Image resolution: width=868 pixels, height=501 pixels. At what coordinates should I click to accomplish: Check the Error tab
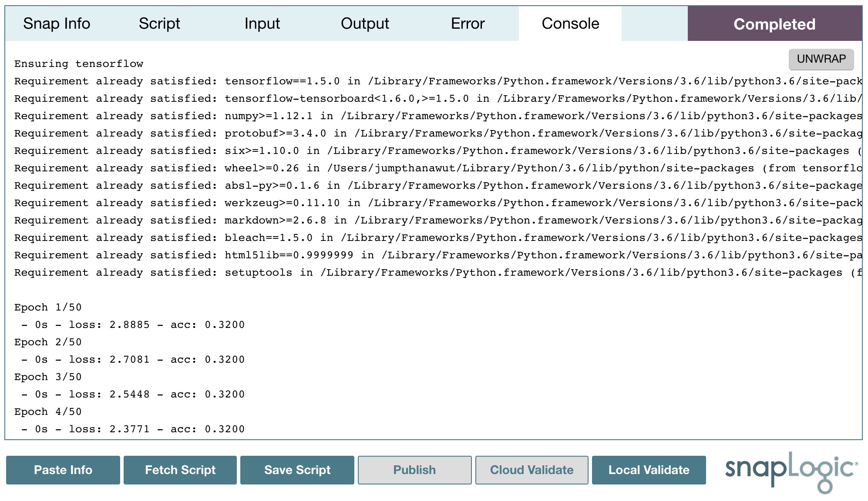[x=468, y=24]
